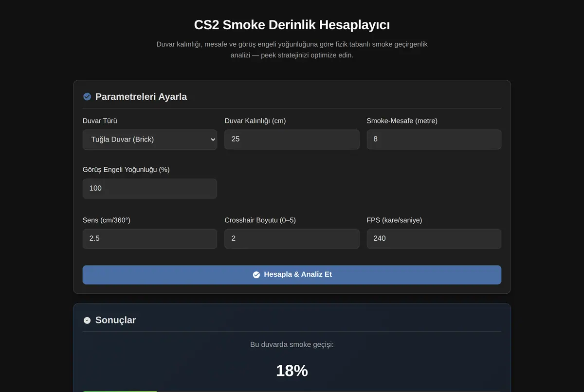Click the Sens (cm/360°) input field

150,239
